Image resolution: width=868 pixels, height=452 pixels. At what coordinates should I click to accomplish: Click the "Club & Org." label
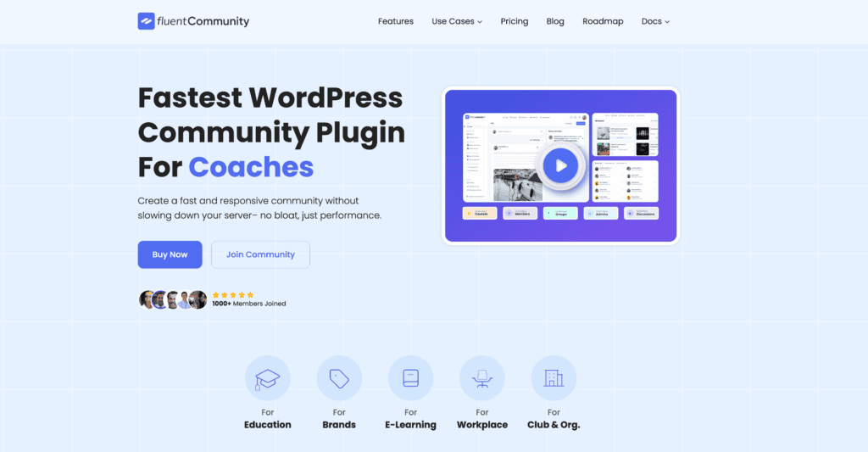(554, 425)
